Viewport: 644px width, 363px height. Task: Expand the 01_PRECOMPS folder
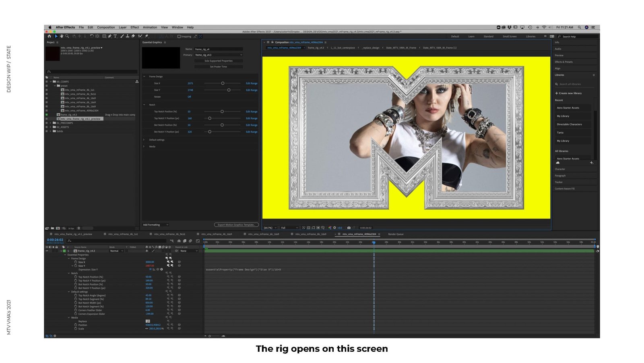click(51, 123)
